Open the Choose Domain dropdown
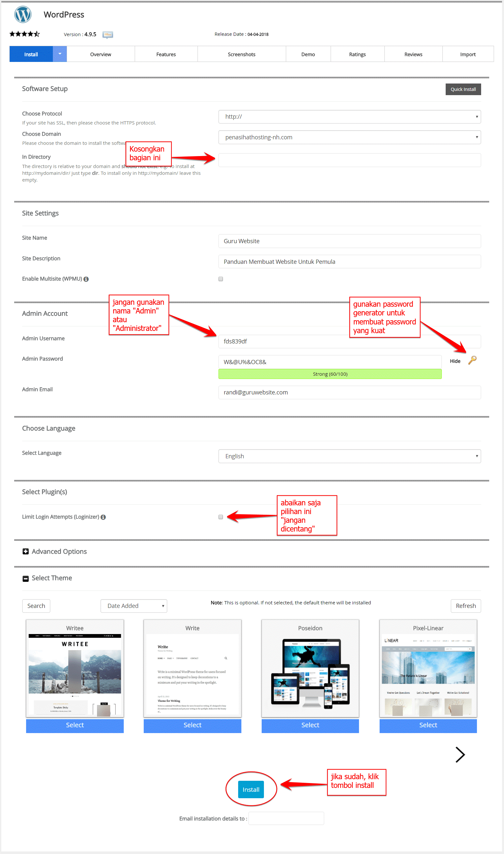 point(349,137)
